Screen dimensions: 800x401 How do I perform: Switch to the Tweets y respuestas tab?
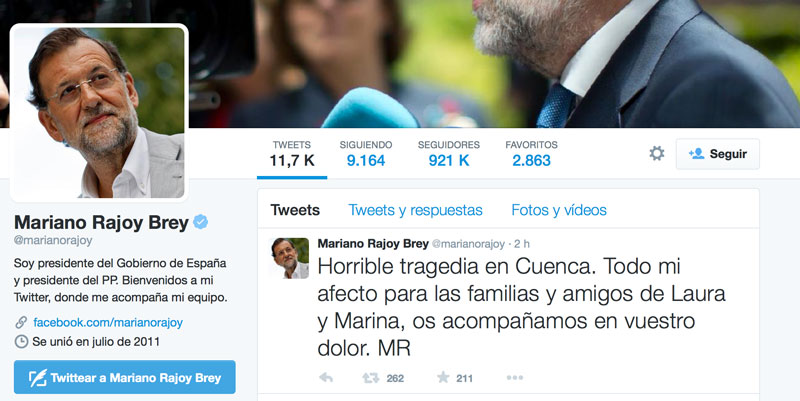[415, 210]
